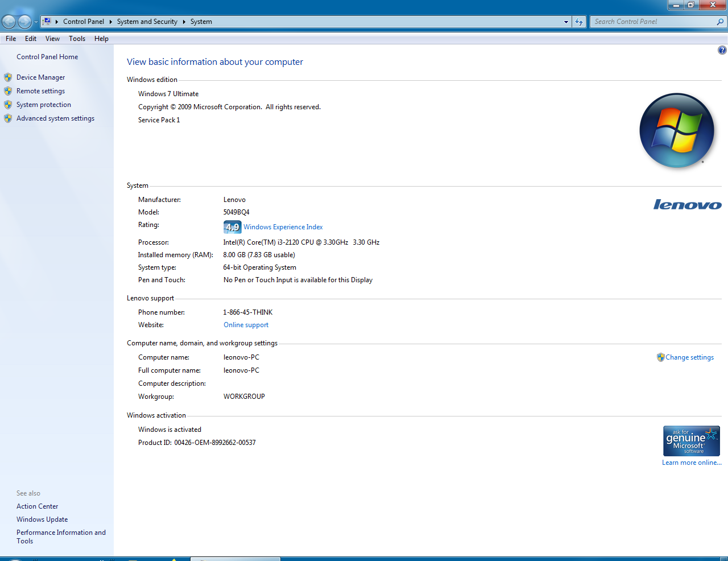The width and height of the screenshot is (728, 561).
Task: Refresh the address bar location
Action: click(x=579, y=22)
